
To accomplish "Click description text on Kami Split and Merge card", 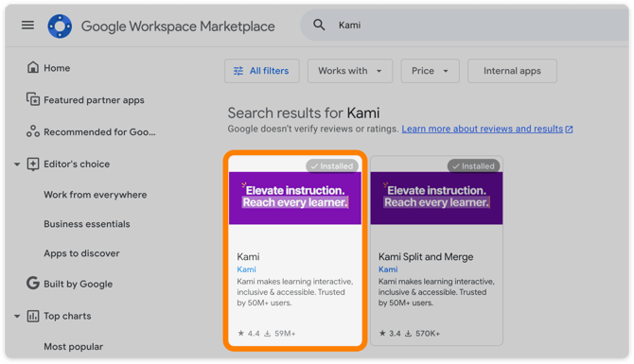I will pos(436,292).
